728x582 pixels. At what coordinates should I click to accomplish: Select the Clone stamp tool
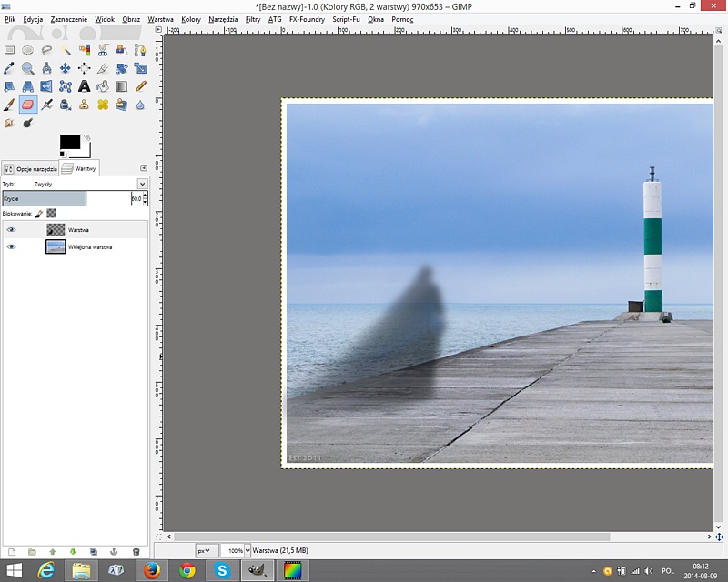[84, 105]
